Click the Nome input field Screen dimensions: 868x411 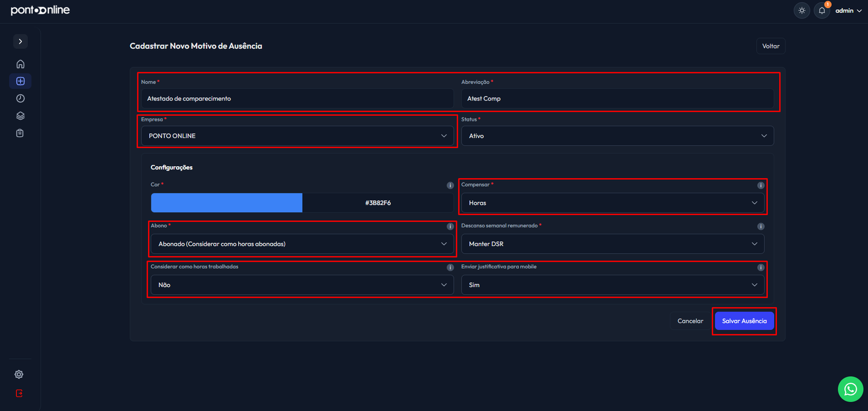(x=297, y=98)
